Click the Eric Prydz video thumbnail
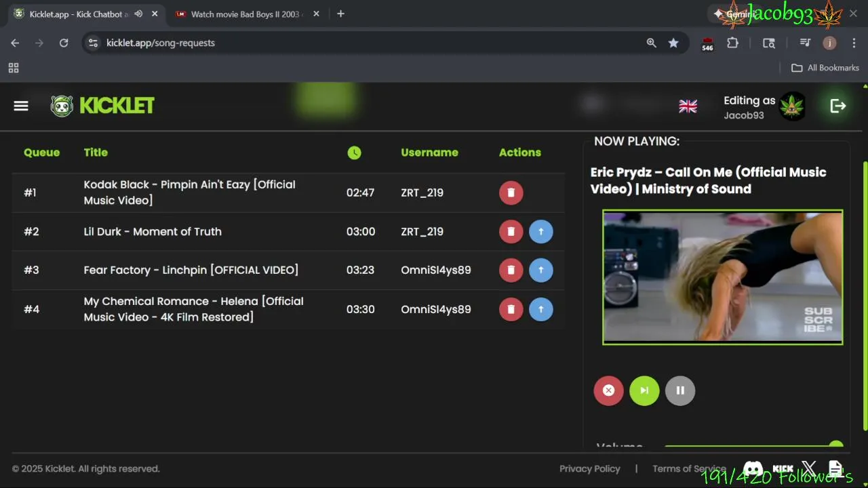Viewport: 868px width, 488px height. [723, 277]
